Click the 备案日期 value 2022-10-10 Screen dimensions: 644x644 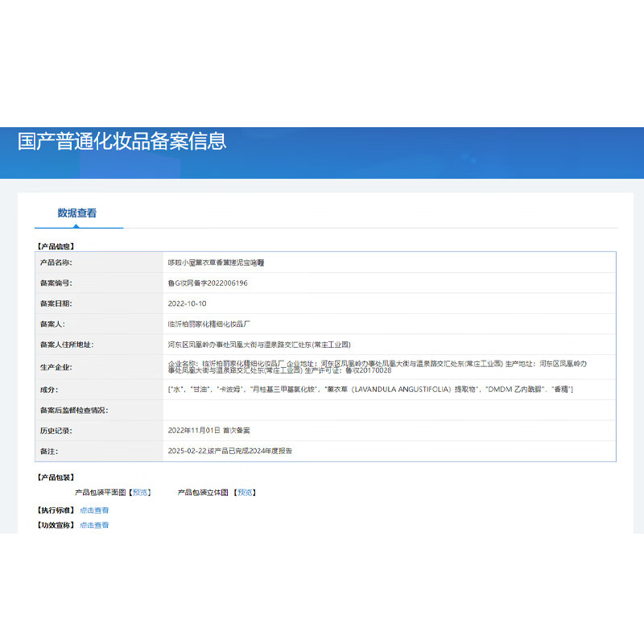[x=187, y=303]
